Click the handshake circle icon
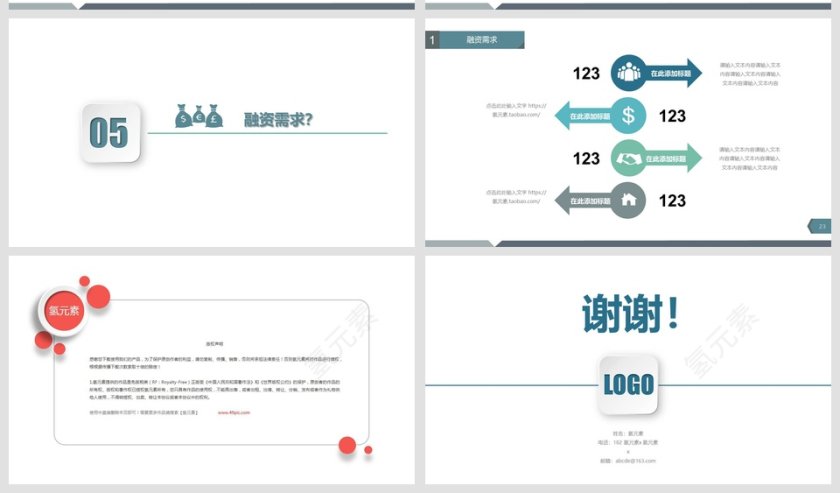 [x=629, y=158]
